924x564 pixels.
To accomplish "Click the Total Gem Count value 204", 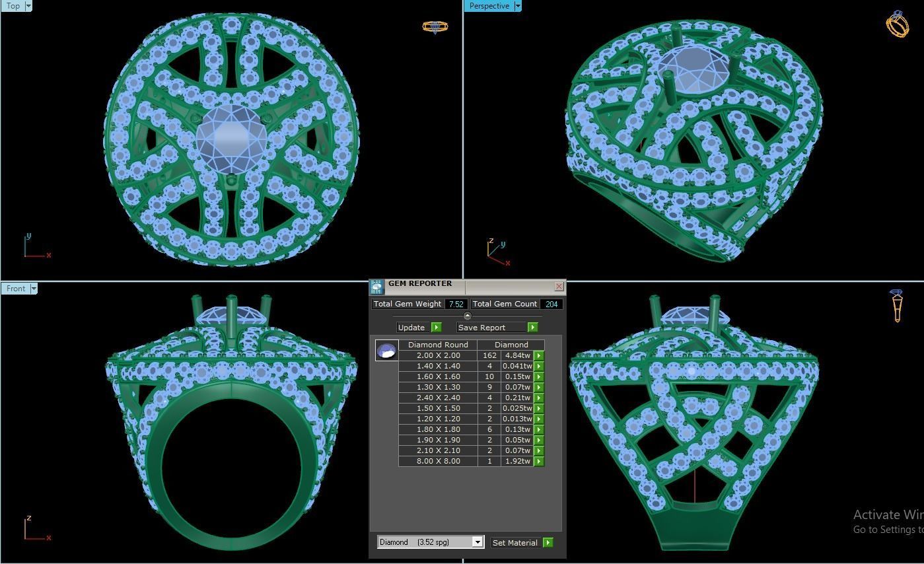I will pyautogui.click(x=551, y=304).
